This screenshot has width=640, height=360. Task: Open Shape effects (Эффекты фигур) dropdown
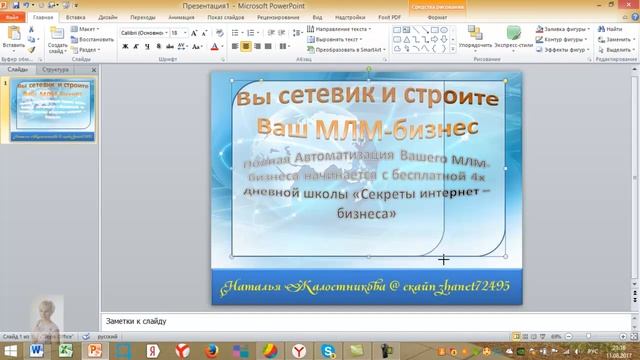[563, 50]
